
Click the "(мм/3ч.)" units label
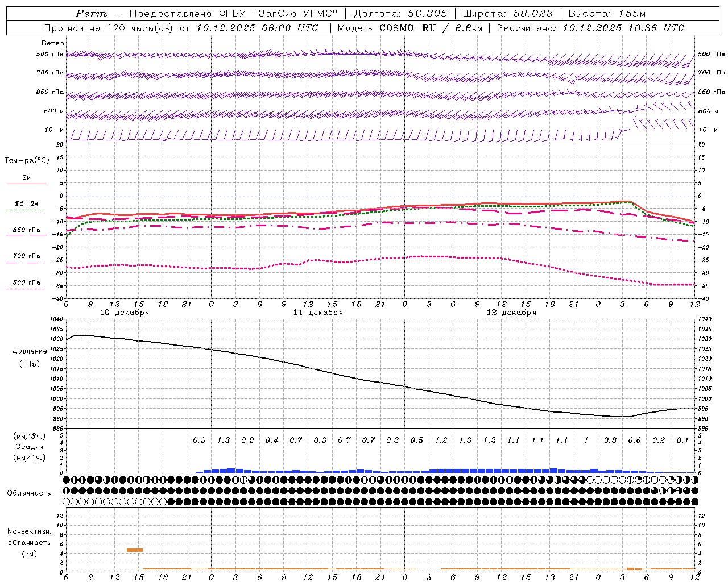30,436
